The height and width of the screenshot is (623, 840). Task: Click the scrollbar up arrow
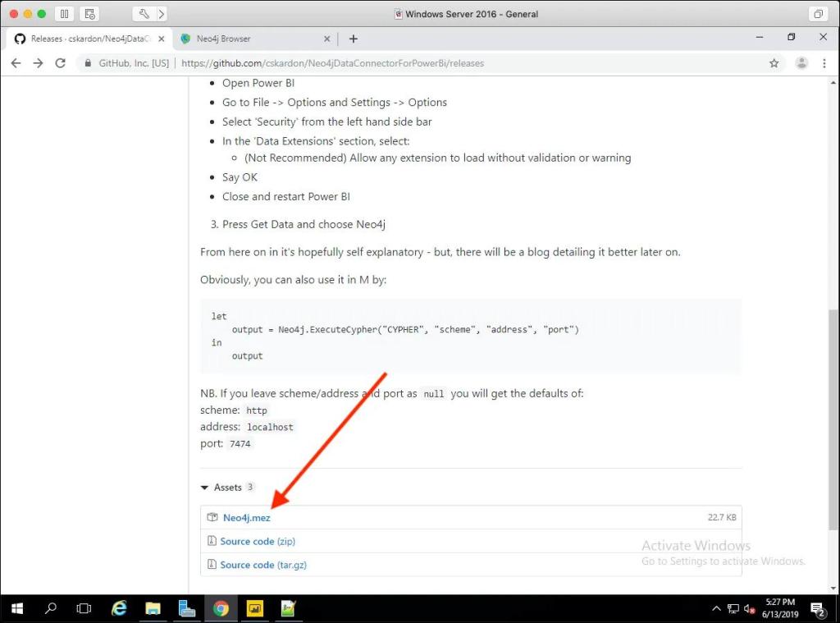click(833, 83)
